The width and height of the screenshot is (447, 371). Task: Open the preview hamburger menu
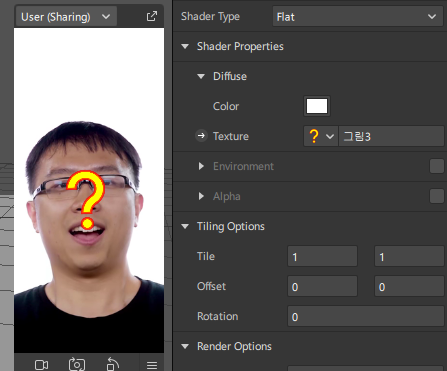[x=152, y=365]
